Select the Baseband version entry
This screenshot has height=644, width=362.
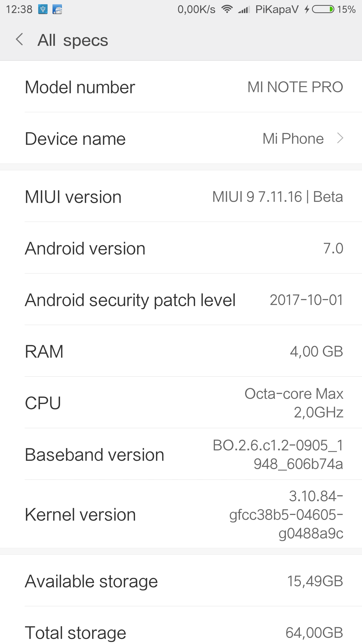181,454
